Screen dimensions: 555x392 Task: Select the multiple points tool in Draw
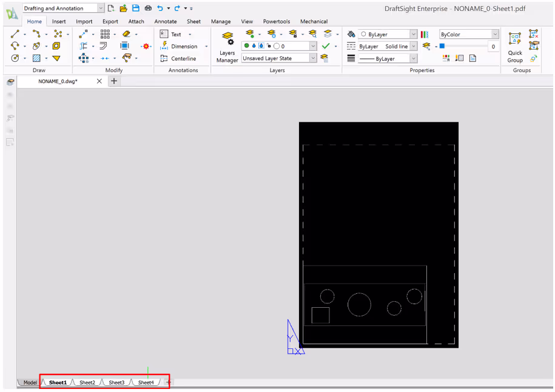coord(58,34)
